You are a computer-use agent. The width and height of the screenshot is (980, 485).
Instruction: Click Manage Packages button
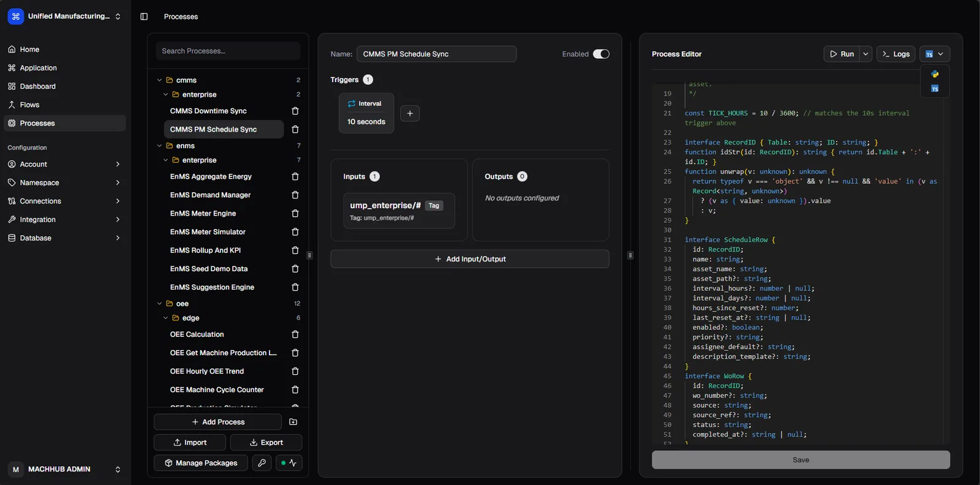pos(201,463)
